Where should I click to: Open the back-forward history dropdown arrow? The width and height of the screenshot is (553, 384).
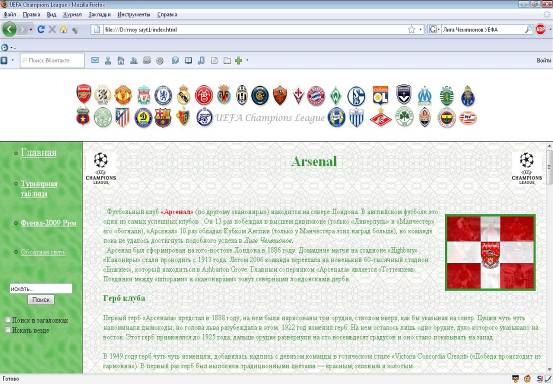pos(31,30)
